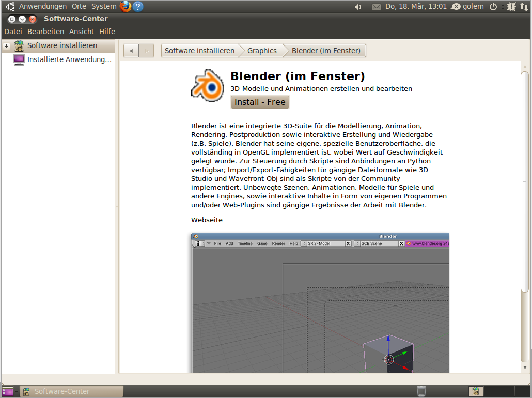Click the Install - Free button

coord(260,102)
